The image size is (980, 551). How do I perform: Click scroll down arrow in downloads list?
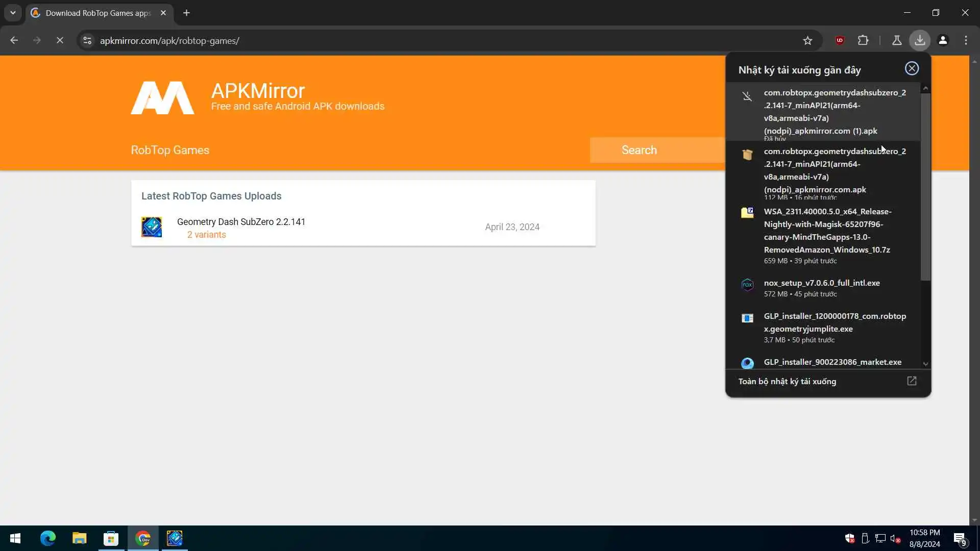tap(925, 364)
